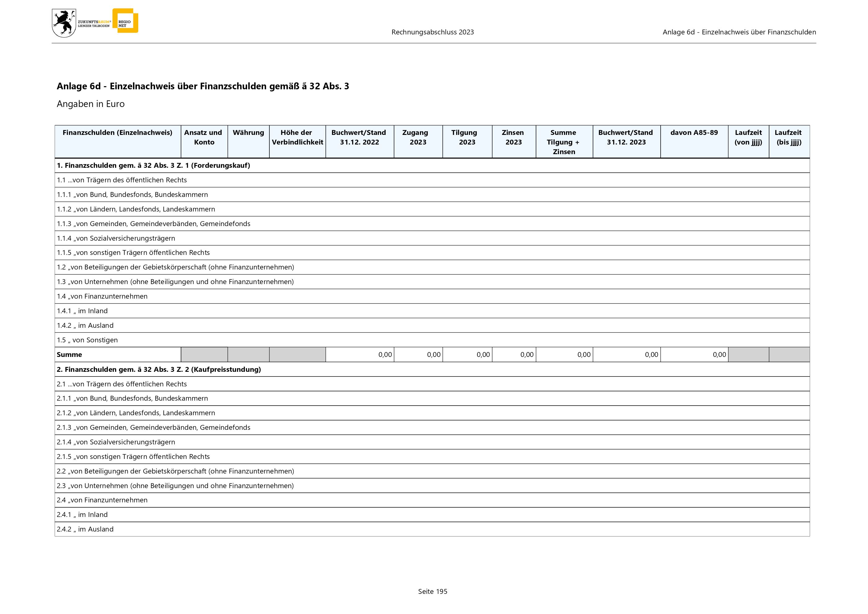This screenshot has height=614, width=868.
Task: Click the Regio Net yellow logo
Action: click(126, 21)
